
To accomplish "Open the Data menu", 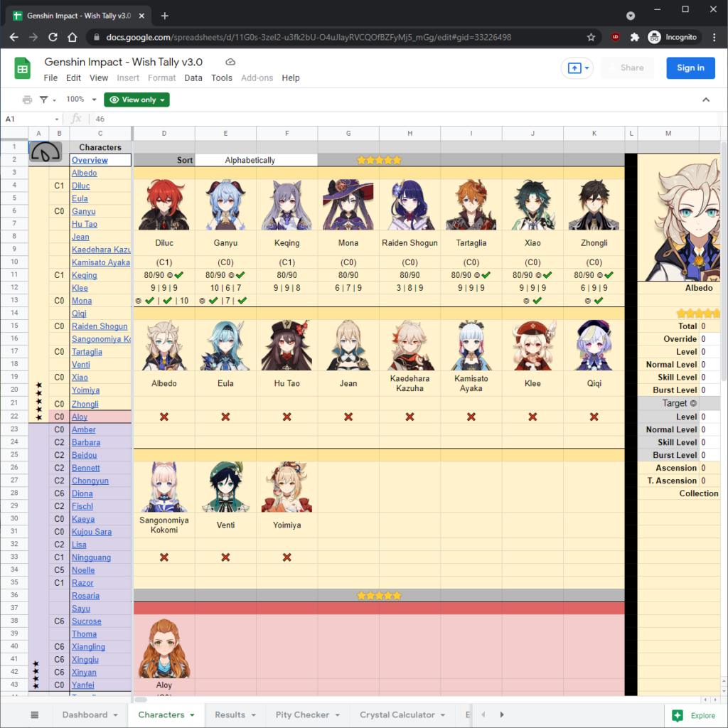I will pyautogui.click(x=193, y=77).
